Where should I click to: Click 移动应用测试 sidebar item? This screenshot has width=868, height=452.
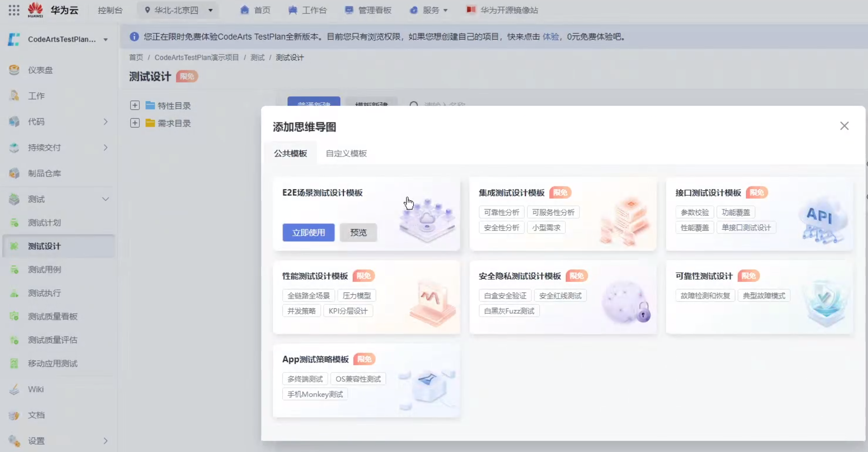(x=52, y=363)
